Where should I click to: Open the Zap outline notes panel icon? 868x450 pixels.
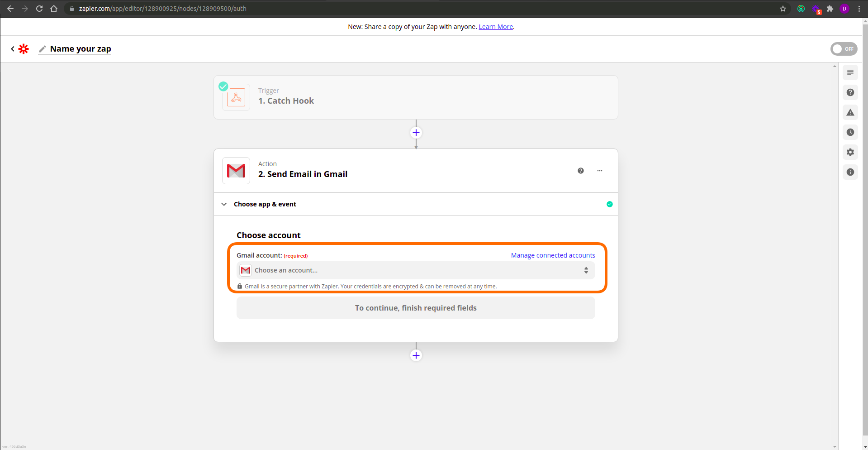tap(850, 72)
